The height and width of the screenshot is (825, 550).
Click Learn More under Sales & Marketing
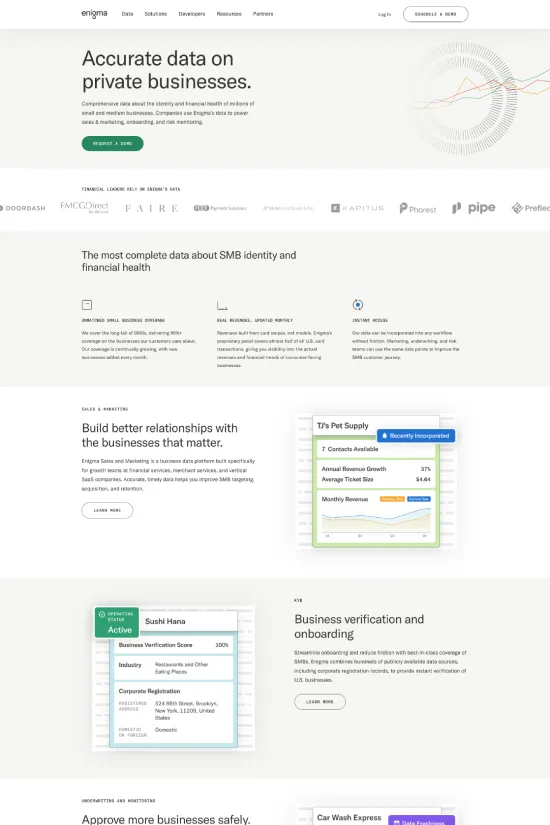click(107, 510)
